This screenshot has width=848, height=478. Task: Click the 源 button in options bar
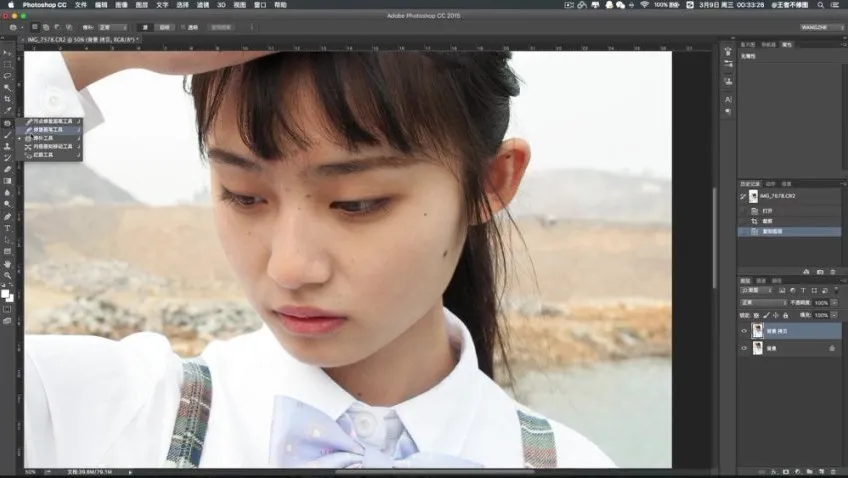tap(144, 28)
